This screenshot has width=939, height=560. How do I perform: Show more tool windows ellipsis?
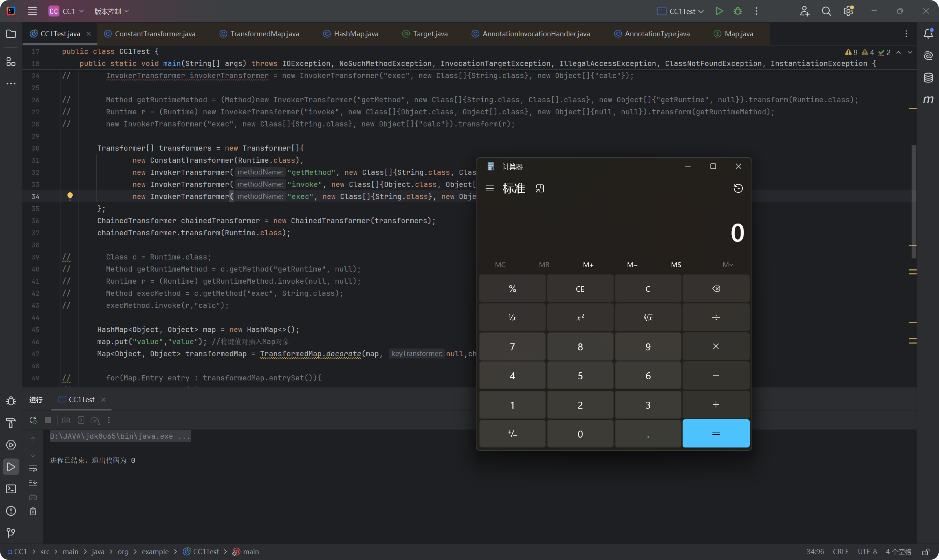tap(11, 84)
